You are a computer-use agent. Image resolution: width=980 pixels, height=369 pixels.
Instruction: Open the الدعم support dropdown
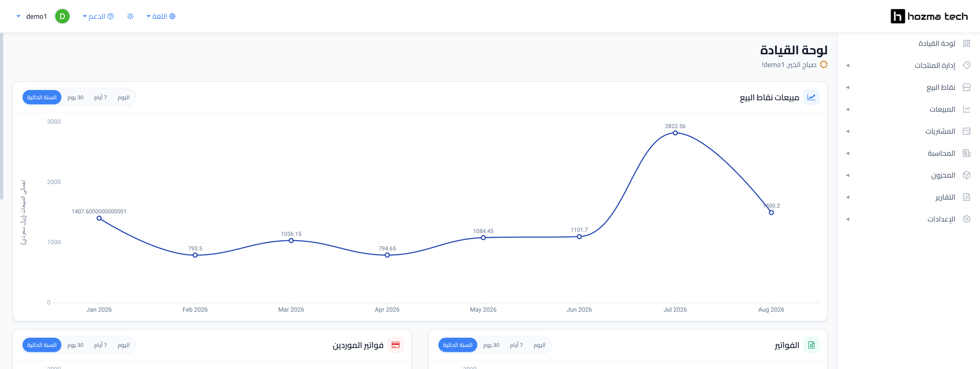pos(98,16)
